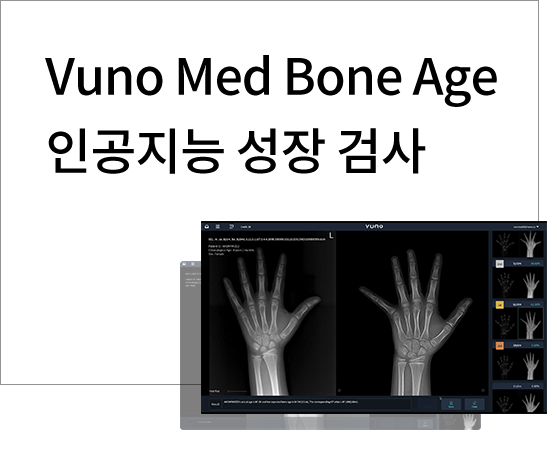Select the orange rank badge in candidate list
The width and height of the screenshot is (557, 450).
[x=499, y=346]
